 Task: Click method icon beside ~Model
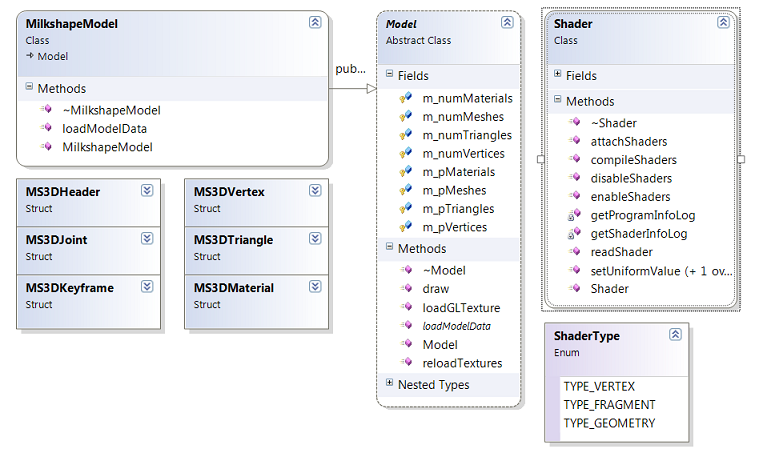pos(406,269)
